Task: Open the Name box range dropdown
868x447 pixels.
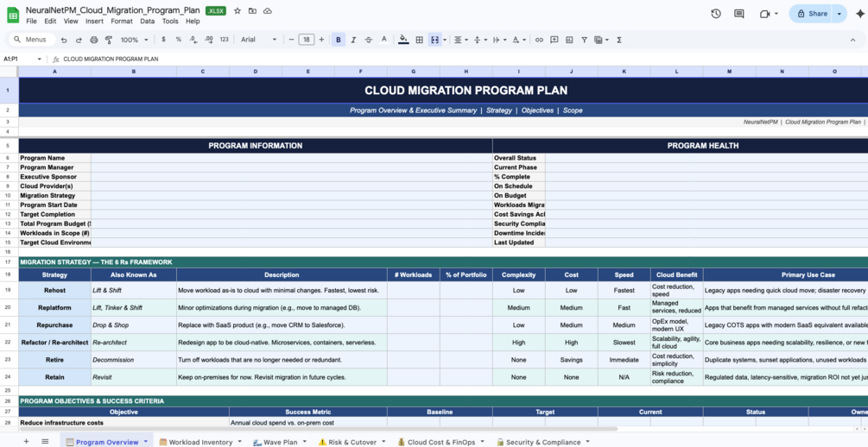Action: (x=40, y=59)
